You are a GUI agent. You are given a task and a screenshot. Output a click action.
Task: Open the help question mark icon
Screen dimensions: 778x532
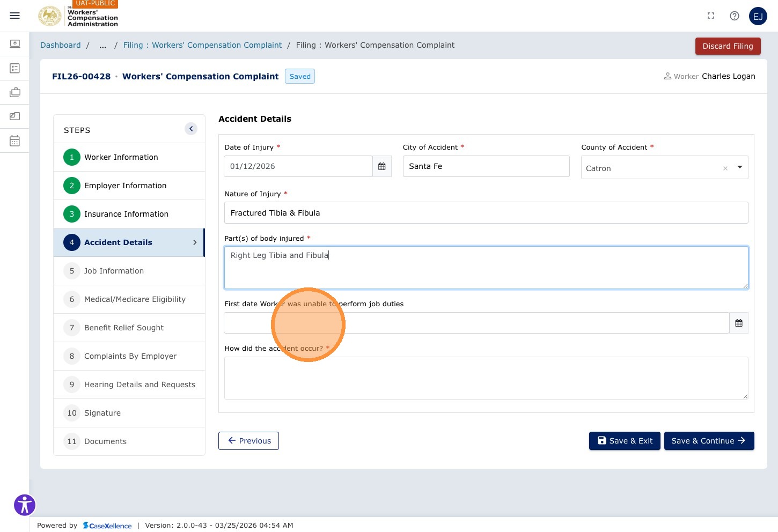tap(735, 16)
